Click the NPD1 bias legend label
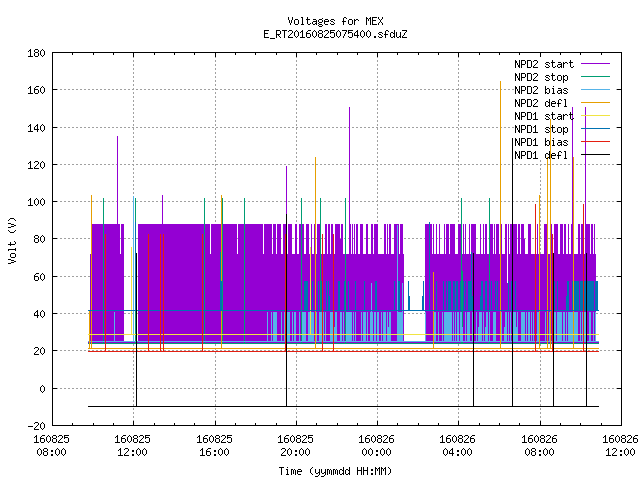 coord(541,142)
